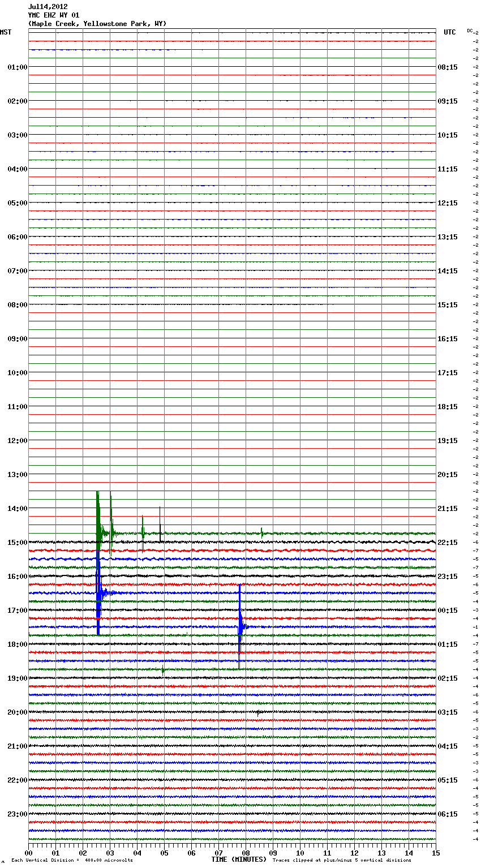The width and height of the screenshot is (481, 868).
Task: Select the 23:00 MST time label
Action: point(18,814)
